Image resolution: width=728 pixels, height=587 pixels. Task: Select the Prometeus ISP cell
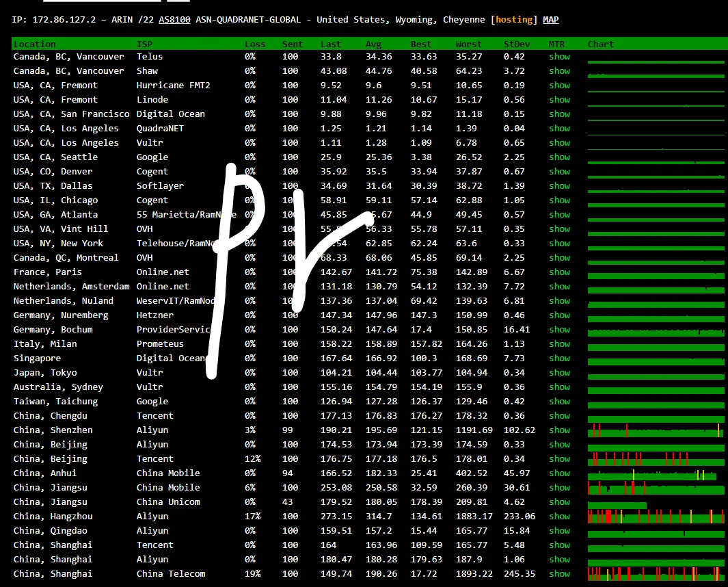160,344
